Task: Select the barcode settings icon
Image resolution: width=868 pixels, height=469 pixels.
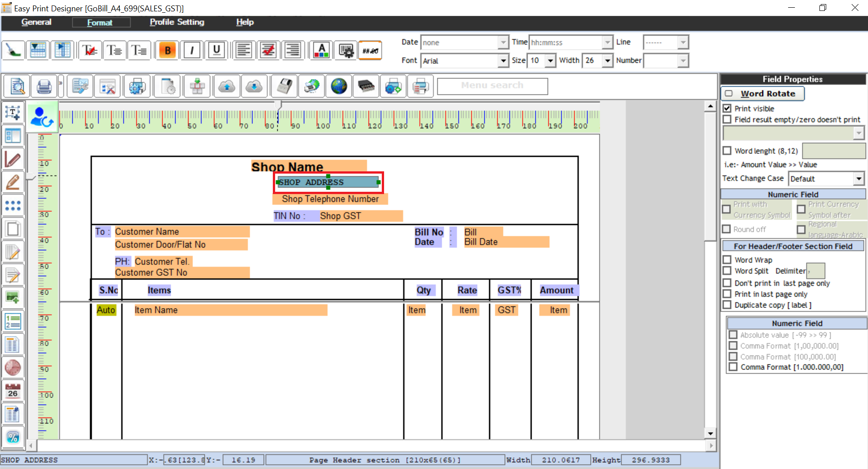Action: (346, 50)
